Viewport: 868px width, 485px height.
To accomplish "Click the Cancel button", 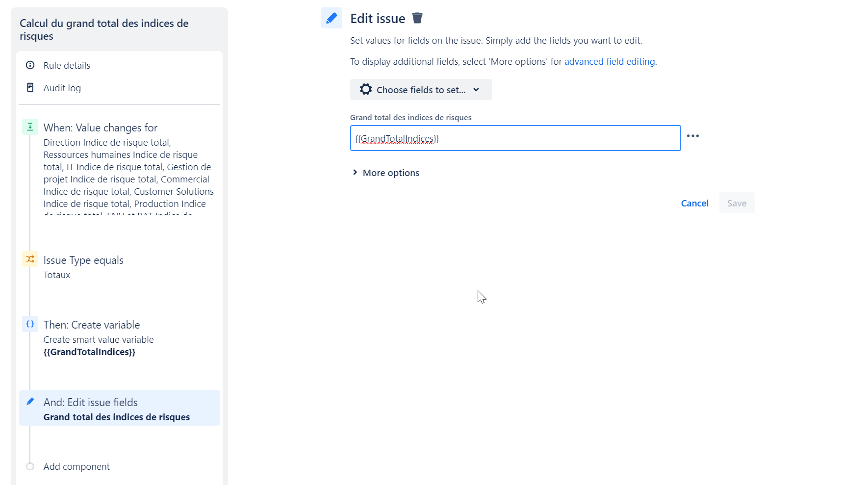I will coord(694,203).
